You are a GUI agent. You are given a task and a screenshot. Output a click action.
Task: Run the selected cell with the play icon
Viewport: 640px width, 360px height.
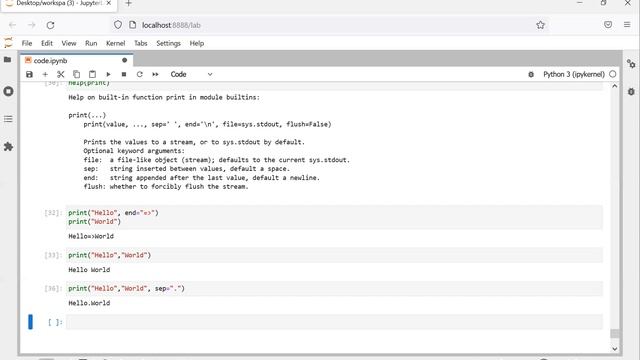108,74
